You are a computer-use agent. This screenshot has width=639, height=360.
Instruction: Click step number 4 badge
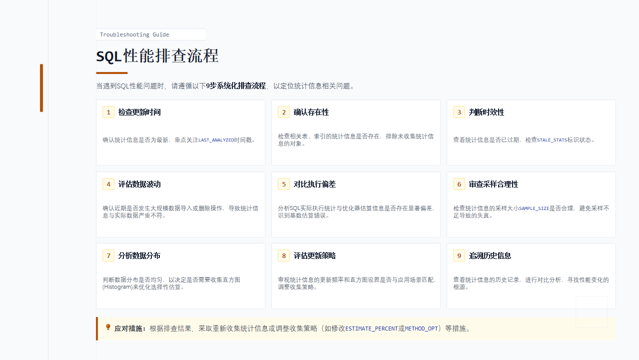pos(108,184)
